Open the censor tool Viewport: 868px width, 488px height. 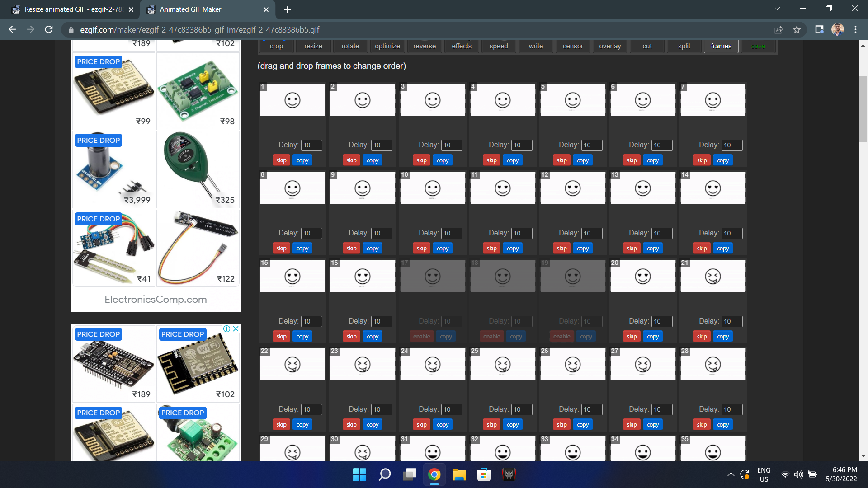point(572,46)
